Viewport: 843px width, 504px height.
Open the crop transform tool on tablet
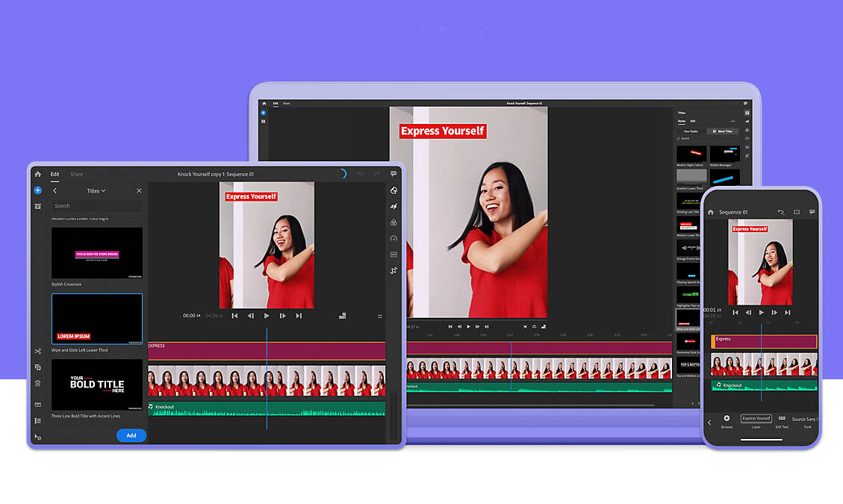click(393, 270)
